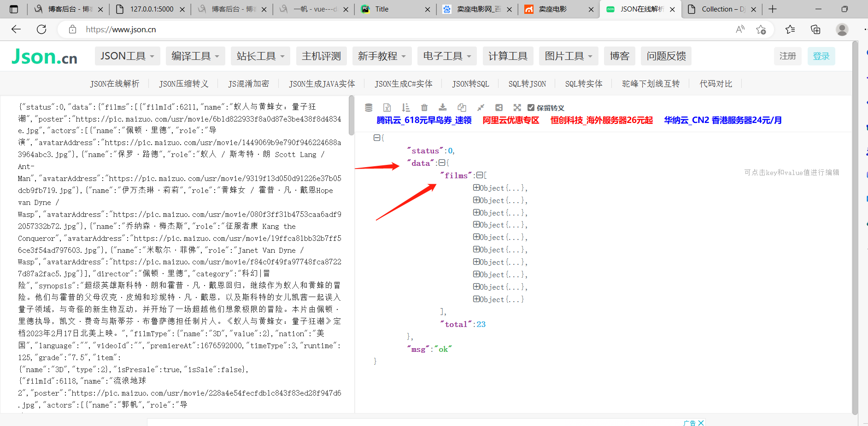
Task: Collapse the root JSON object
Action: pyautogui.click(x=376, y=138)
